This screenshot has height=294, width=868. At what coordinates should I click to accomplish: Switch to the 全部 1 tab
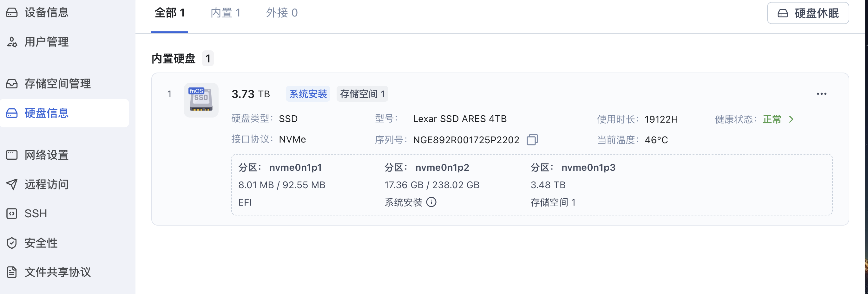[x=169, y=13]
